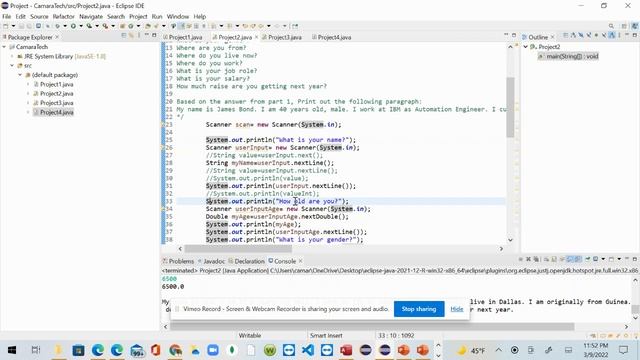Click the Debug bug toolbar icon
640x360 pixels.
coord(57,26)
